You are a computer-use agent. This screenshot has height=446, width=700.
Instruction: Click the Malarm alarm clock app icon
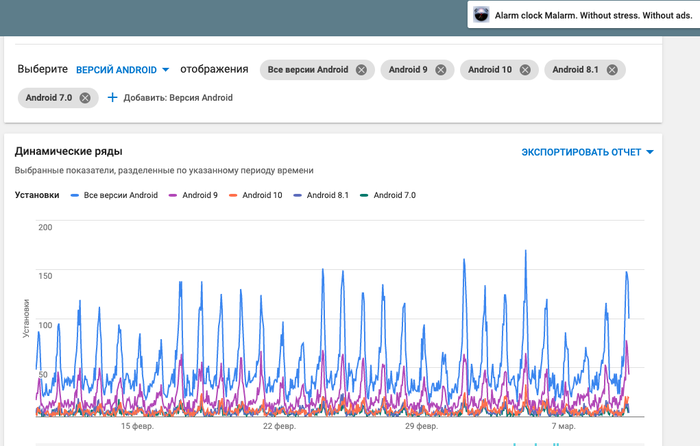[481, 15]
